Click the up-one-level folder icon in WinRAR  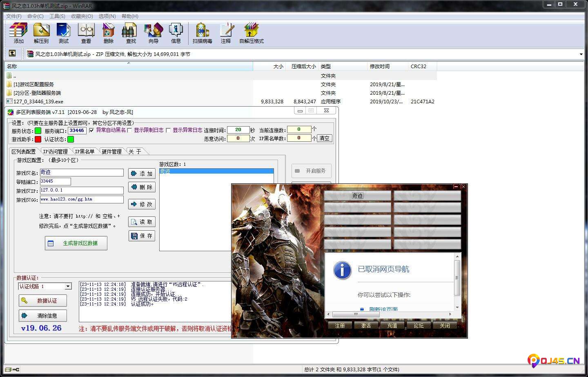tap(12, 54)
